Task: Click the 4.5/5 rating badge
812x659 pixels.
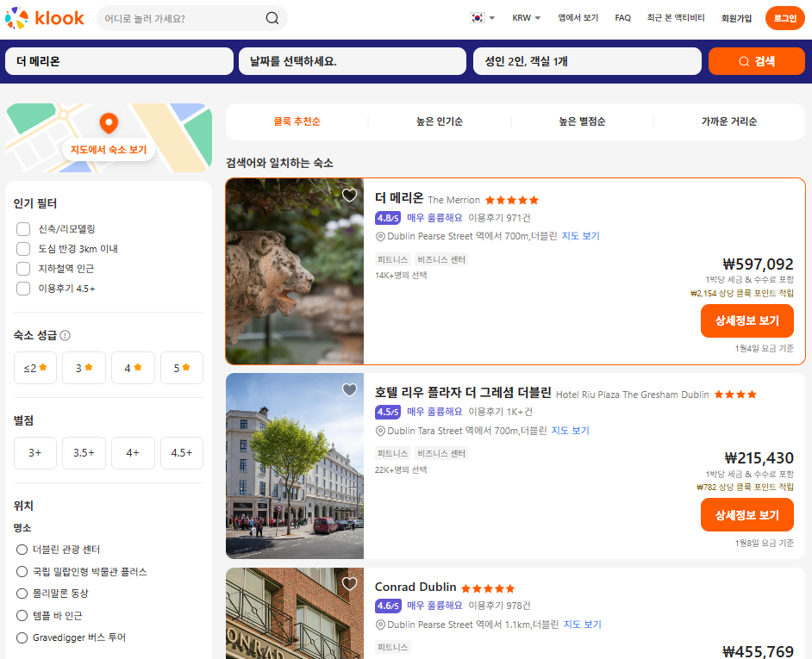Action: tap(388, 412)
